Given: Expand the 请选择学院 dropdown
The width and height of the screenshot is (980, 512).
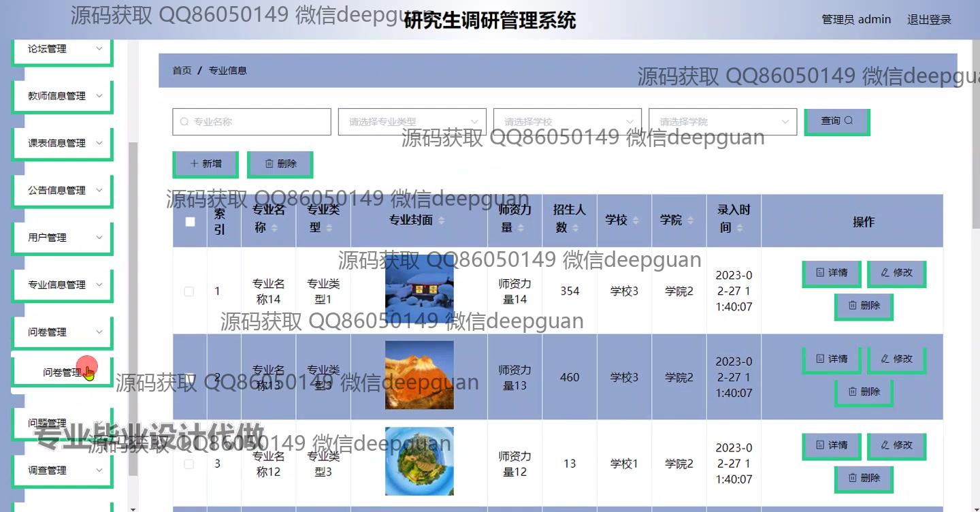Looking at the screenshot, I should point(722,122).
